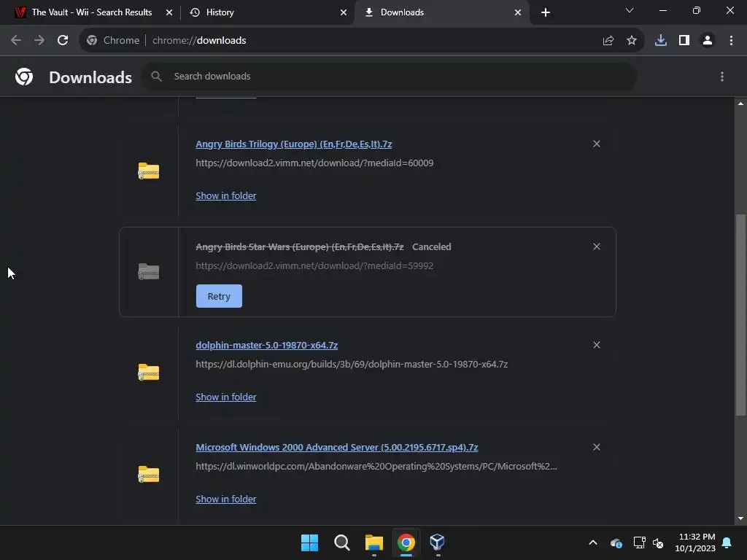This screenshot has height=560, width=747.
Task: Click the grayed Angry Birds Star Wars file icon
Action: point(149,271)
